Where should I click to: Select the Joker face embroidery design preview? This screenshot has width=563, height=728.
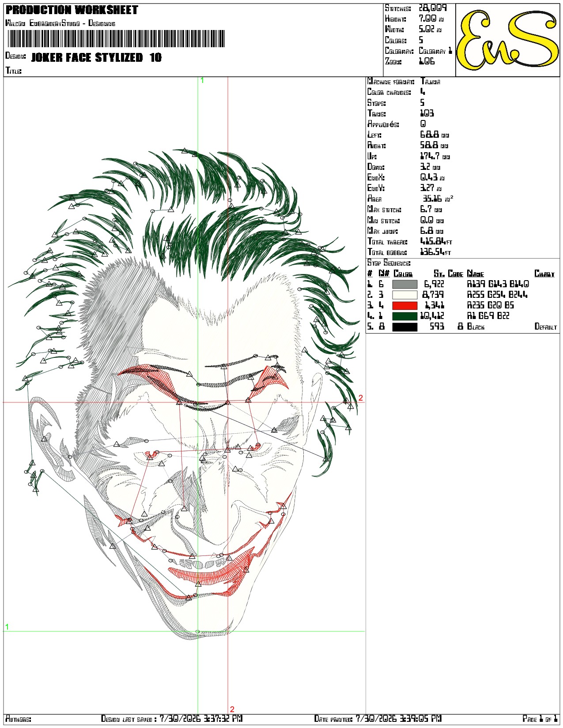click(x=184, y=394)
